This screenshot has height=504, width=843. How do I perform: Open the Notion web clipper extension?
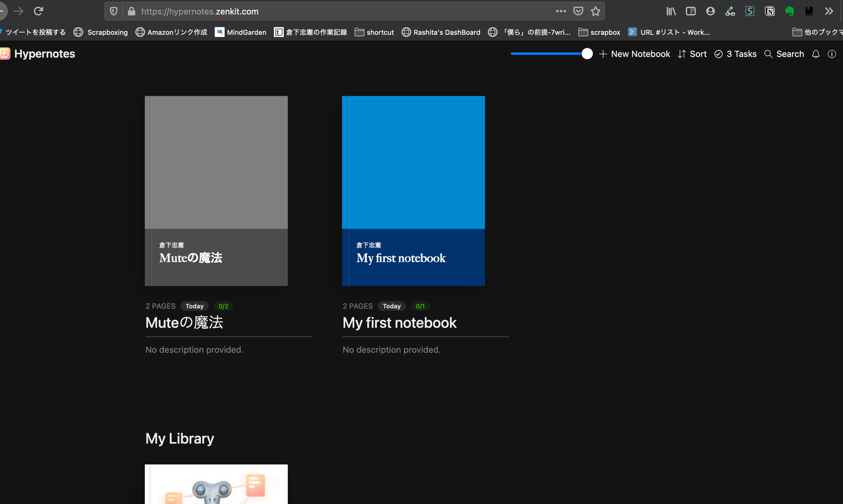click(x=770, y=11)
